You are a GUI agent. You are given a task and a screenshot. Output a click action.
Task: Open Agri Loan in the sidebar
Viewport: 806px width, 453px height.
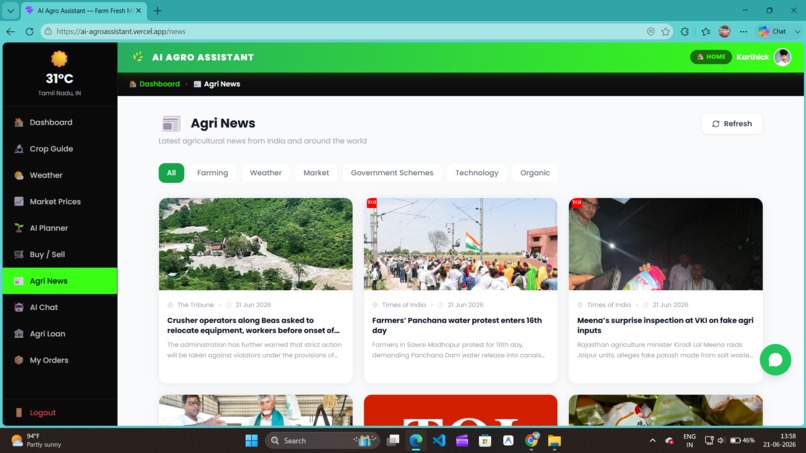60,334
